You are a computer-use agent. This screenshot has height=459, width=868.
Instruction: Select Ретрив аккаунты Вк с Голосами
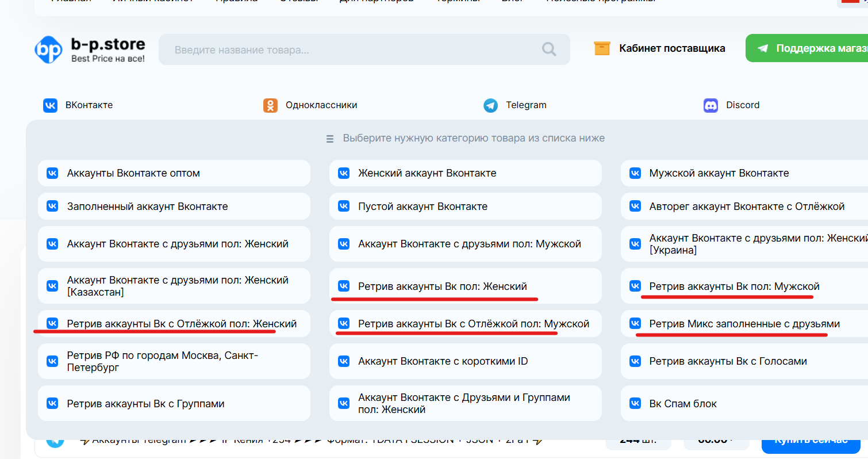point(744,361)
